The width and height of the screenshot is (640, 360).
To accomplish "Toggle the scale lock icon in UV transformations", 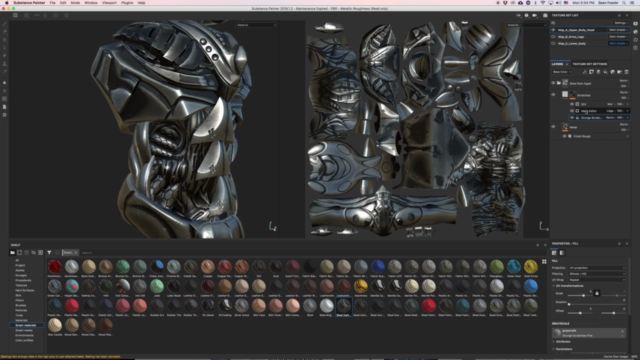I will point(597,293).
